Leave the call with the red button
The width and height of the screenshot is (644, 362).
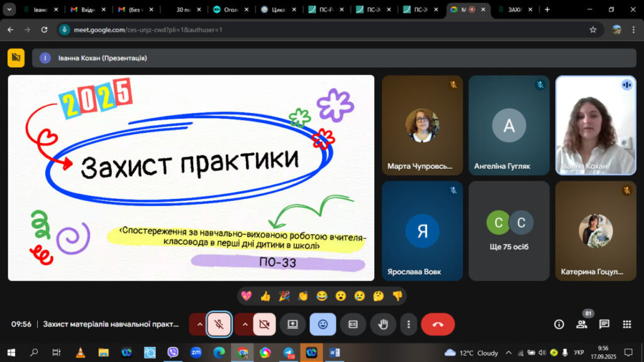click(438, 324)
